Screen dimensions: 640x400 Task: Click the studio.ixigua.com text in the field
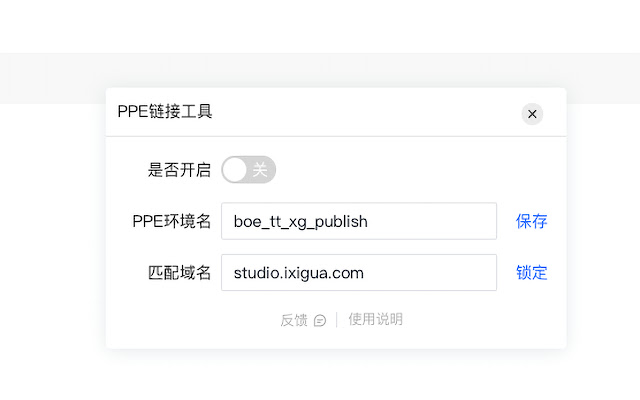299,272
